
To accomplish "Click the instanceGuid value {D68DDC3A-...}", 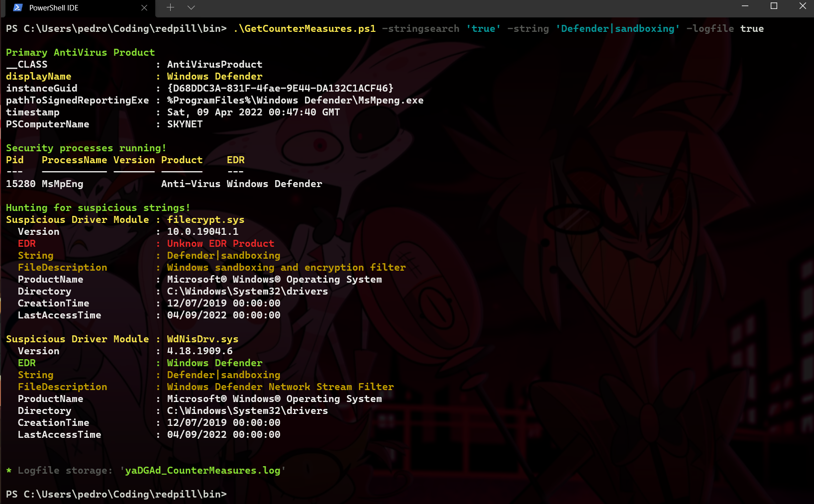I will 280,88.
